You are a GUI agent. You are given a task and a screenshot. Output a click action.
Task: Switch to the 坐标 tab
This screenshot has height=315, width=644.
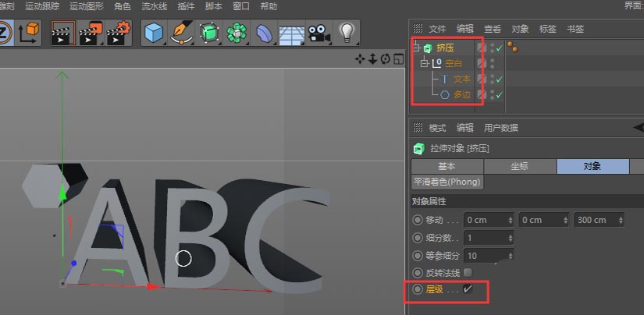(x=520, y=166)
